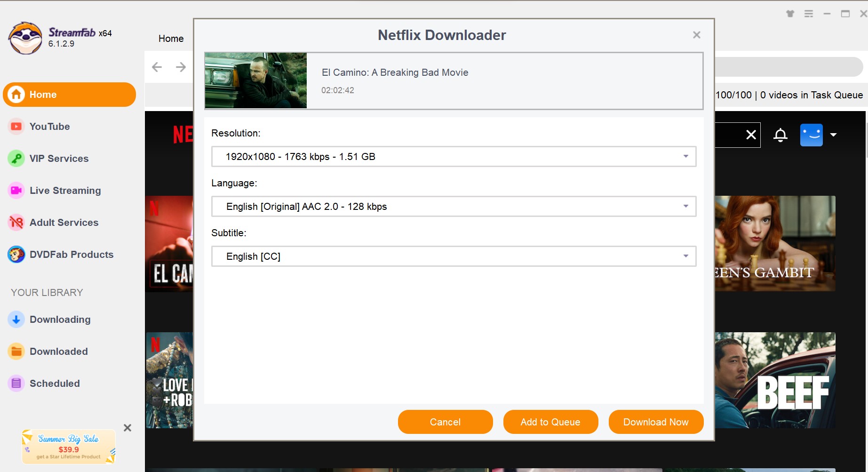Click the shirt skin icon in title bar
The image size is (868, 472).
click(x=790, y=14)
